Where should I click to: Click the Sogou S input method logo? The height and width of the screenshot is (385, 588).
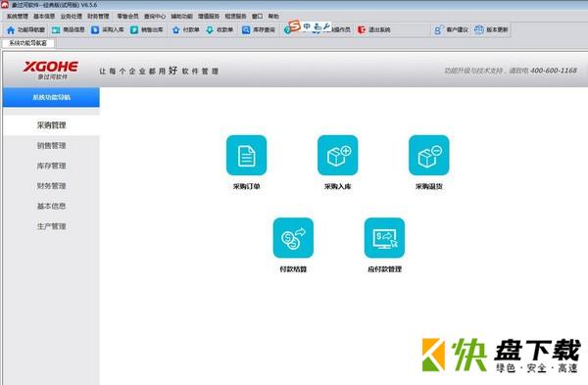tap(295, 25)
